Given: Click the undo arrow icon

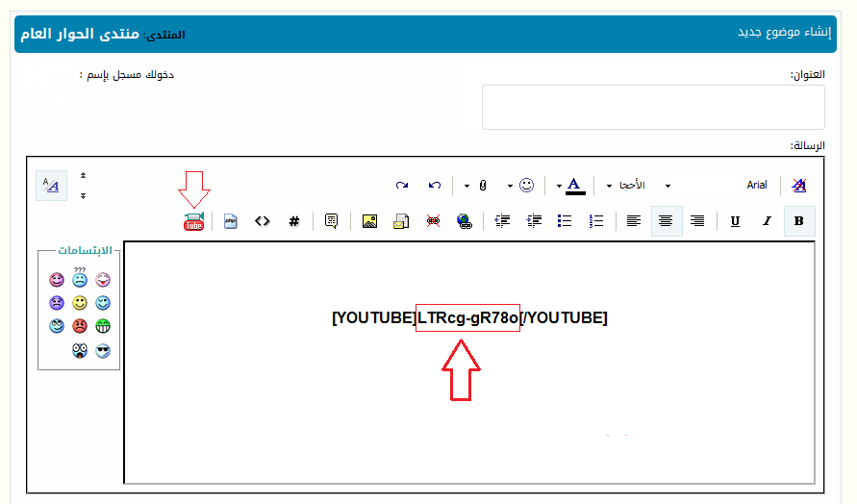Looking at the screenshot, I should tap(435, 186).
